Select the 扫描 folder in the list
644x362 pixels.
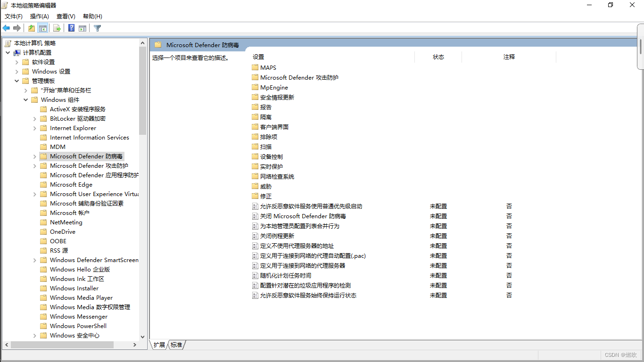[266, 147]
